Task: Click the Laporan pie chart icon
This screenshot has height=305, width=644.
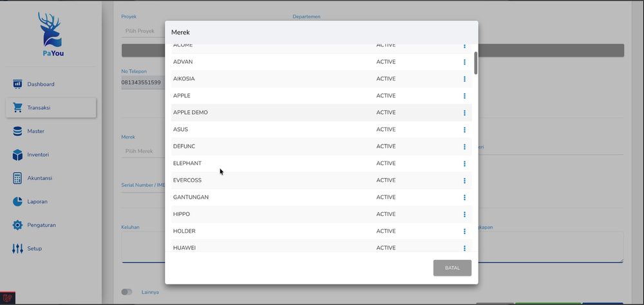Action: tap(17, 202)
